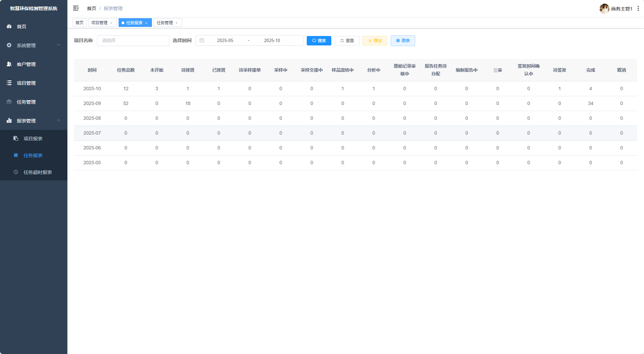The image size is (644, 354).
Task: Close the 项目管理 tab
Action: click(x=111, y=23)
